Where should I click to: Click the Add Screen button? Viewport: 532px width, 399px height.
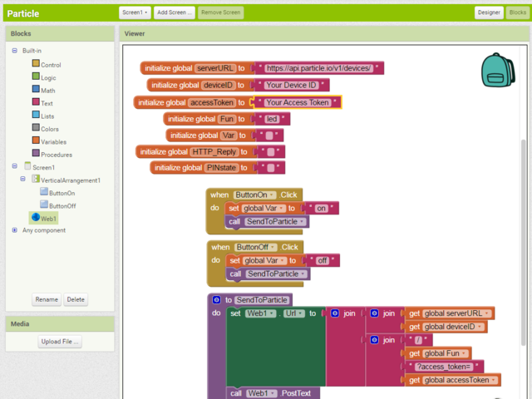[x=175, y=12]
